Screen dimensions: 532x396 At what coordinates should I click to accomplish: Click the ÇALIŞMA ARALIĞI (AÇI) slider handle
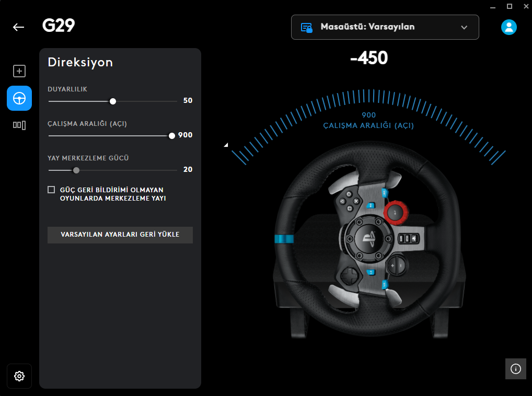click(x=172, y=136)
